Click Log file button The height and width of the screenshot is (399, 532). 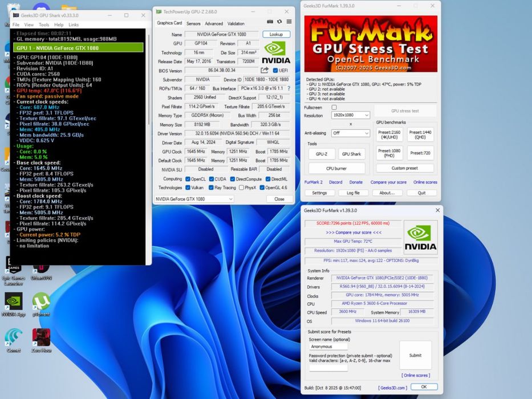pos(353,193)
